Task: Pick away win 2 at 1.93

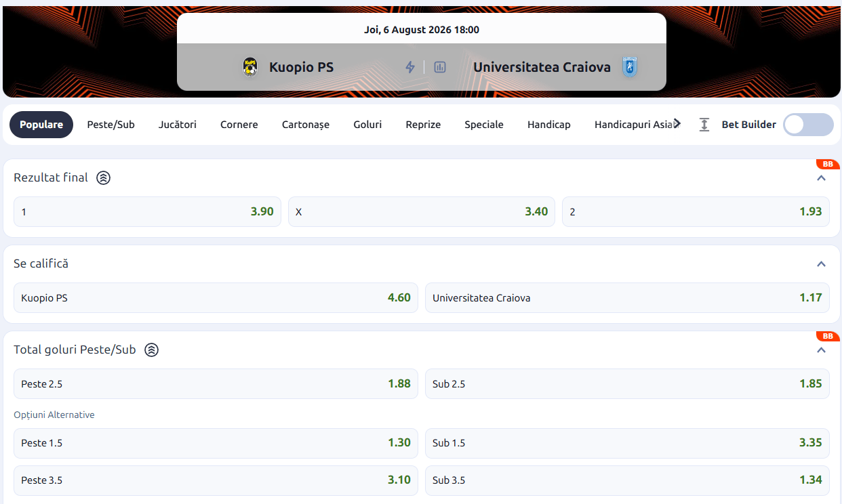Action: point(696,212)
